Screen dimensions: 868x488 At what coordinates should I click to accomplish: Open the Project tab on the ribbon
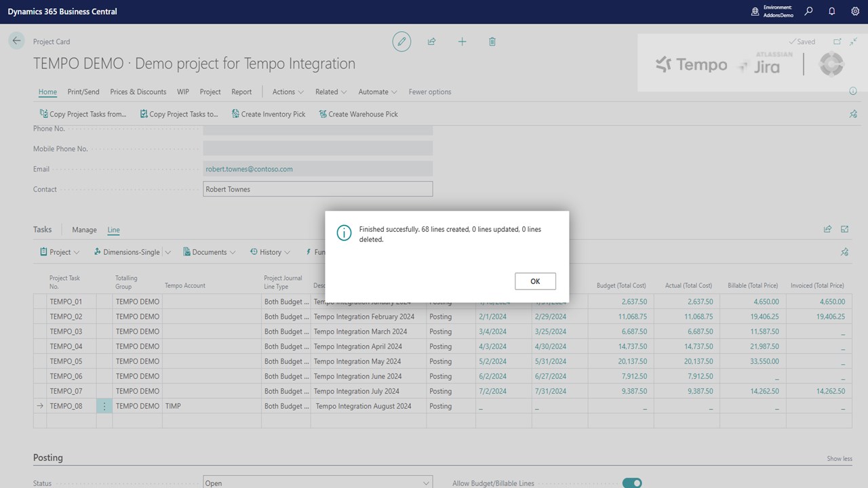pyautogui.click(x=210, y=91)
